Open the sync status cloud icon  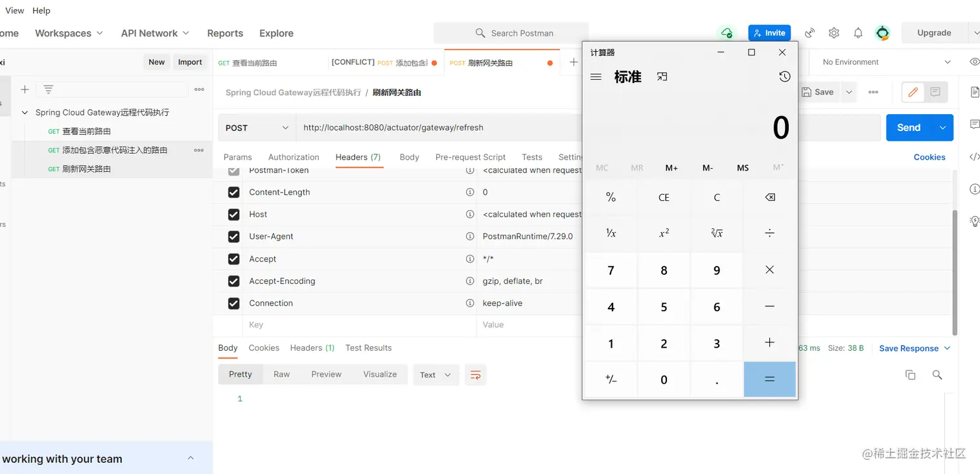click(x=727, y=33)
